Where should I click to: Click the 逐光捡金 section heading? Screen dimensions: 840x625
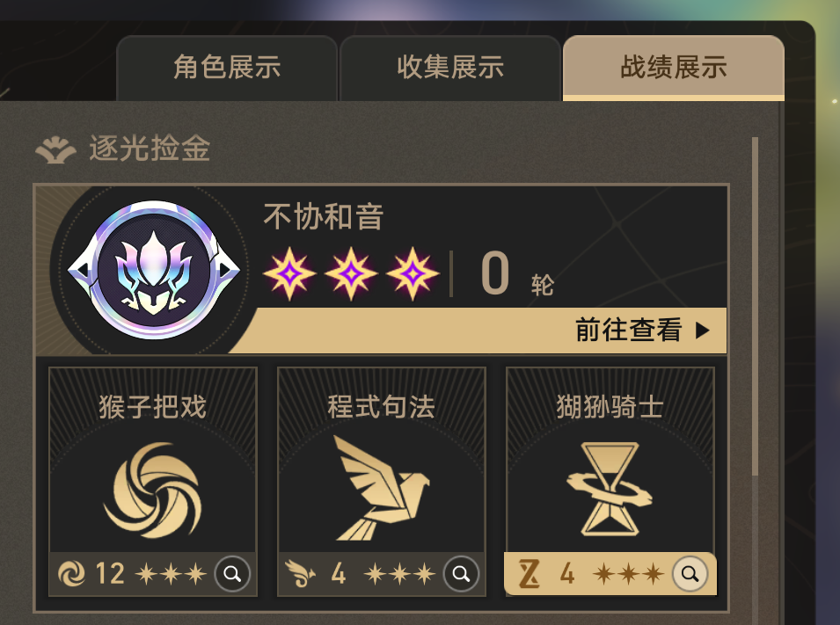[x=150, y=149]
